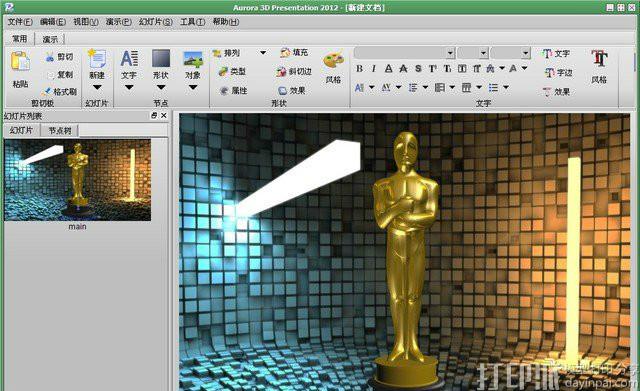
Task: Open the 幻灯片 menu in menu bar
Action: pyautogui.click(x=156, y=22)
